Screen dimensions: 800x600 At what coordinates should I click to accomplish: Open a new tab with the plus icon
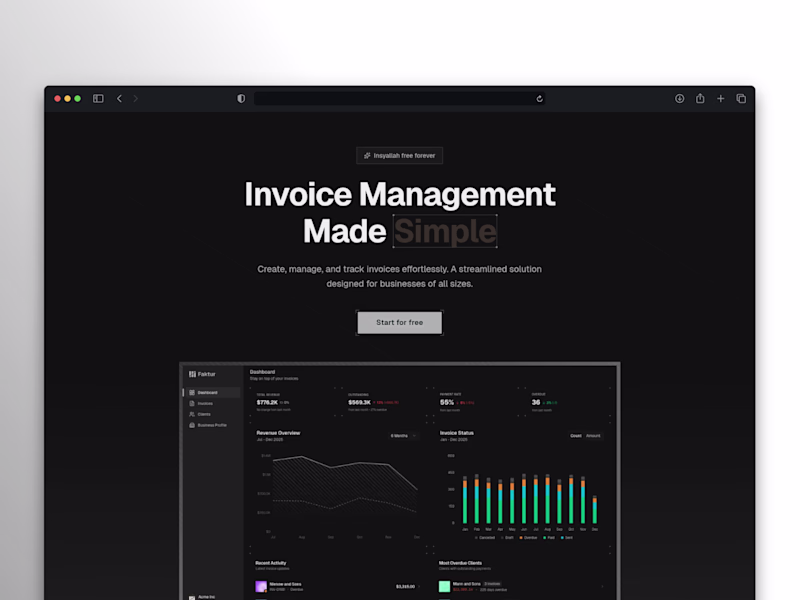point(720,98)
